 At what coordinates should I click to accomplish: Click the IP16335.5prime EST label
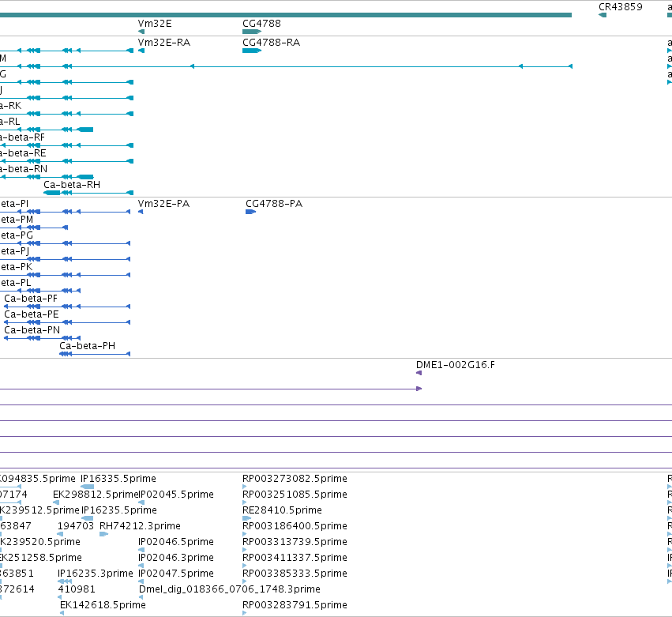pos(118,479)
